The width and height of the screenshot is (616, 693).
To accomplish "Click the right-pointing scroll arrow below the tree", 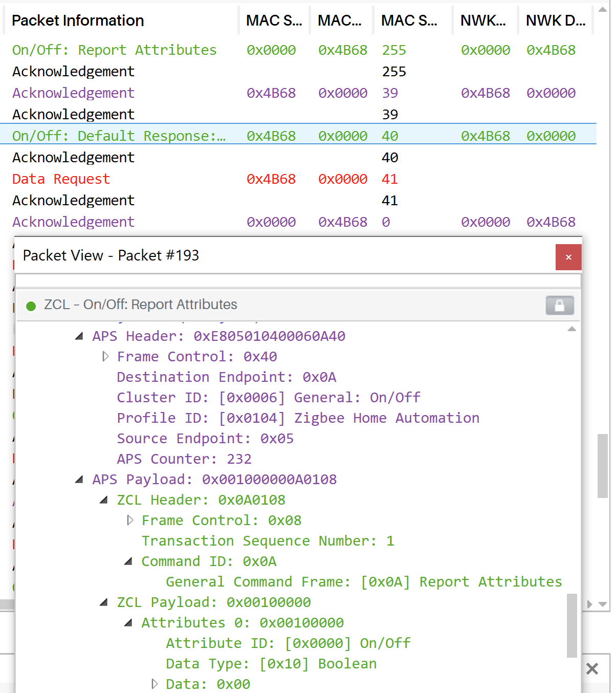I will 588,604.
